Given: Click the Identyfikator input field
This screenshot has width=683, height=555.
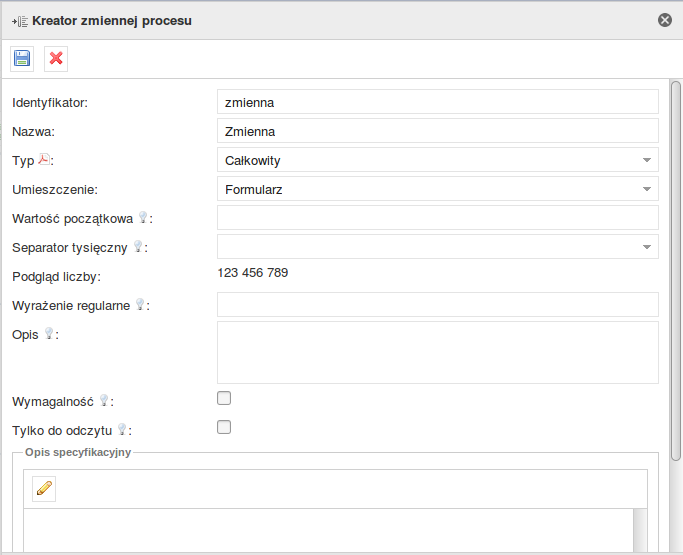Looking at the screenshot, I should pyautogui.click(x=437, y=102).
